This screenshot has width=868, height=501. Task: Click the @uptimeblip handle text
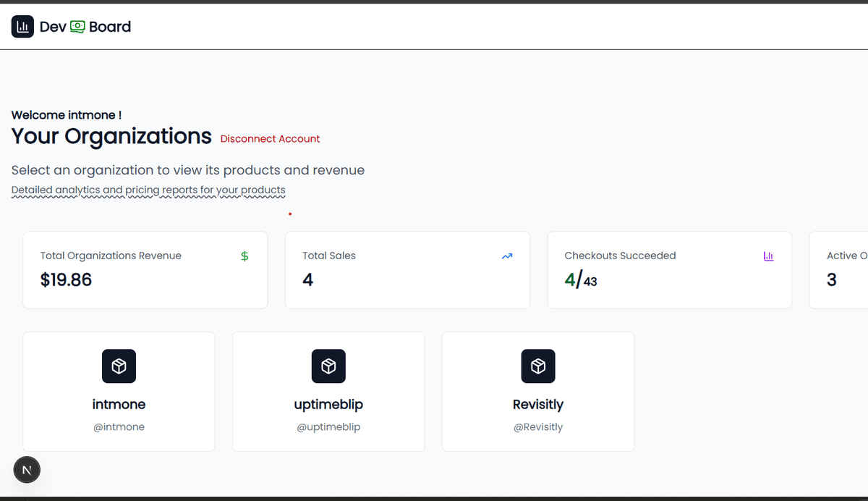[x=328, y=427]
